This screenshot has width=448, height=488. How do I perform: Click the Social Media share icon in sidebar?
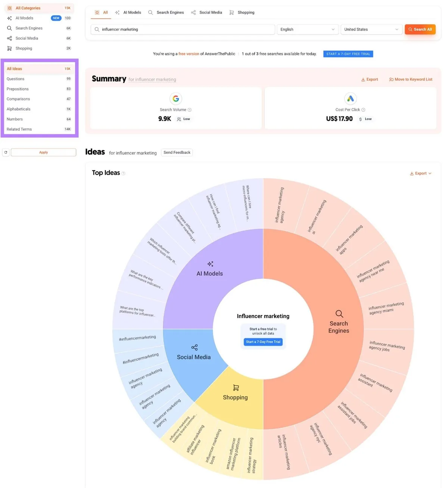coord(10,38)
